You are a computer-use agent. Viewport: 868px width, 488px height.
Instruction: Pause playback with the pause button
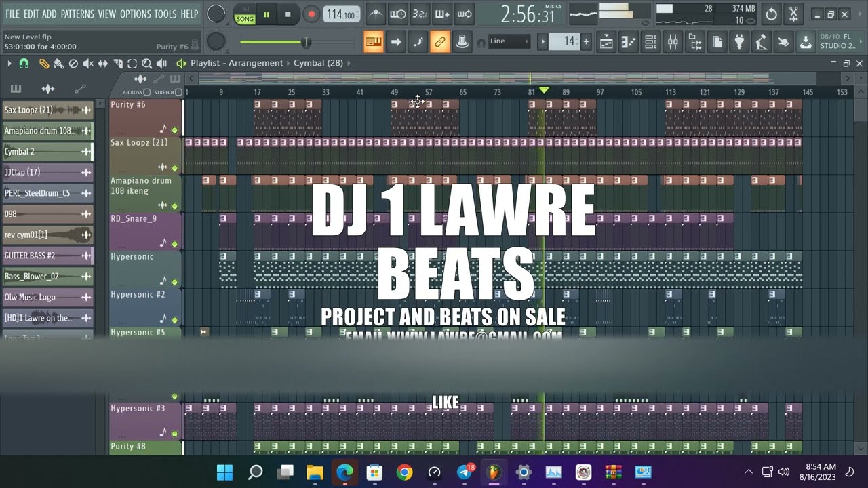point(267,14)
